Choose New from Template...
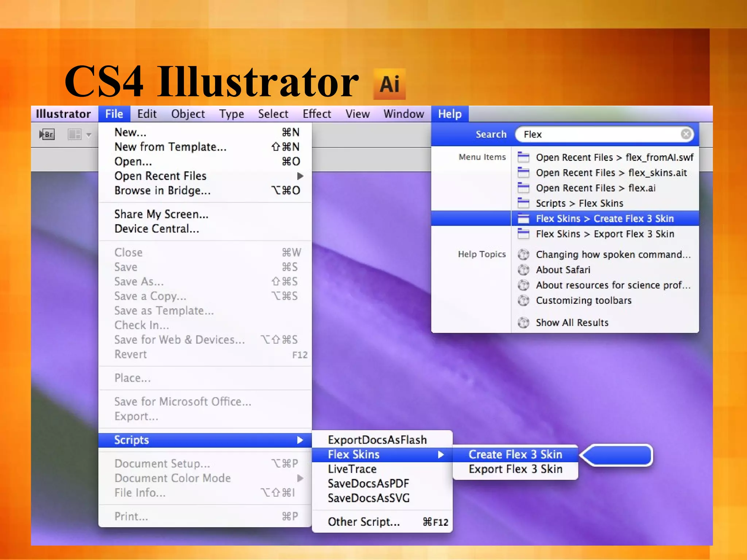The width and height of the screenshot is (747, 560). [x=205, y=147]
